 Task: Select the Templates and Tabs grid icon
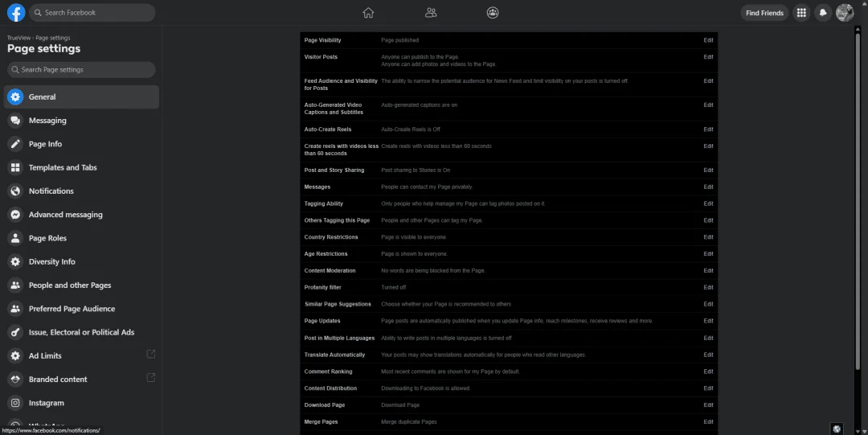click(15, 167)
